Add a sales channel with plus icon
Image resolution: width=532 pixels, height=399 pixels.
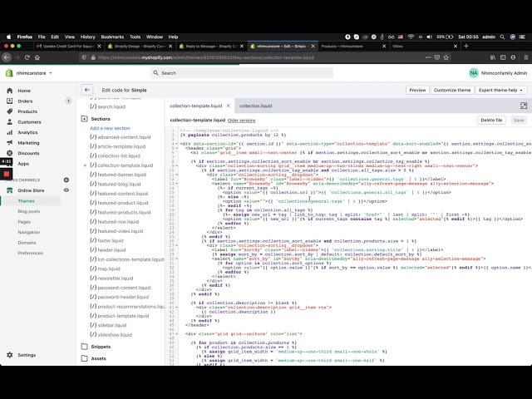[66, 180]
